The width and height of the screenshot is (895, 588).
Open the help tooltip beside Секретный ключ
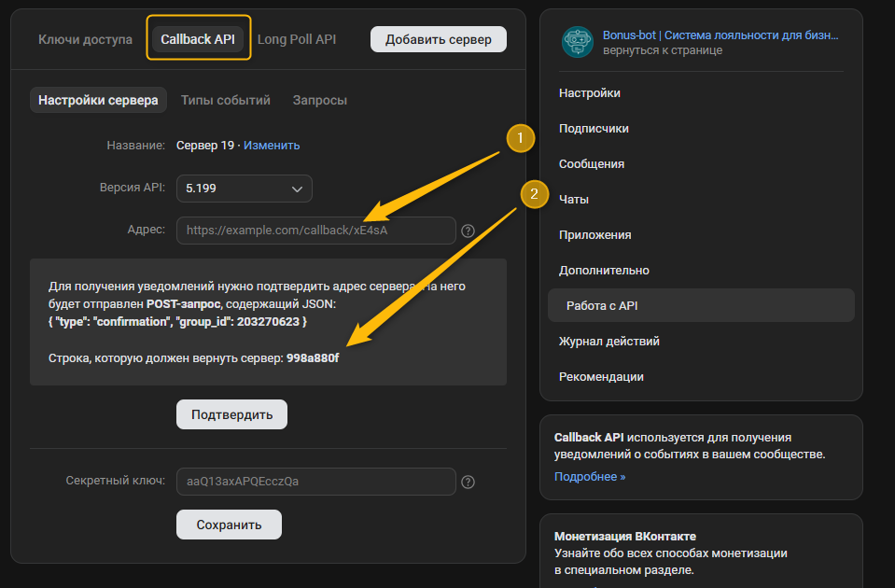coord(468,482)
